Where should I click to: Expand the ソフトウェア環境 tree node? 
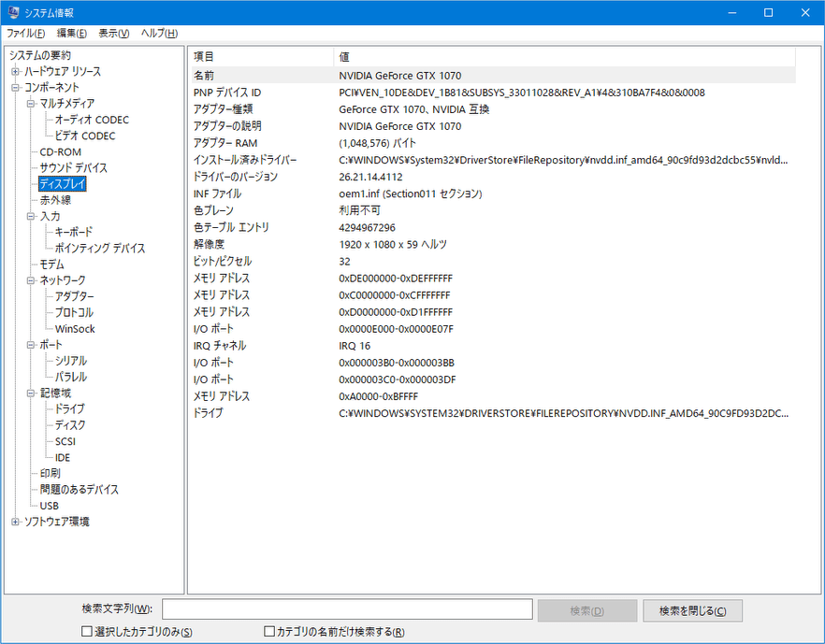15,522
